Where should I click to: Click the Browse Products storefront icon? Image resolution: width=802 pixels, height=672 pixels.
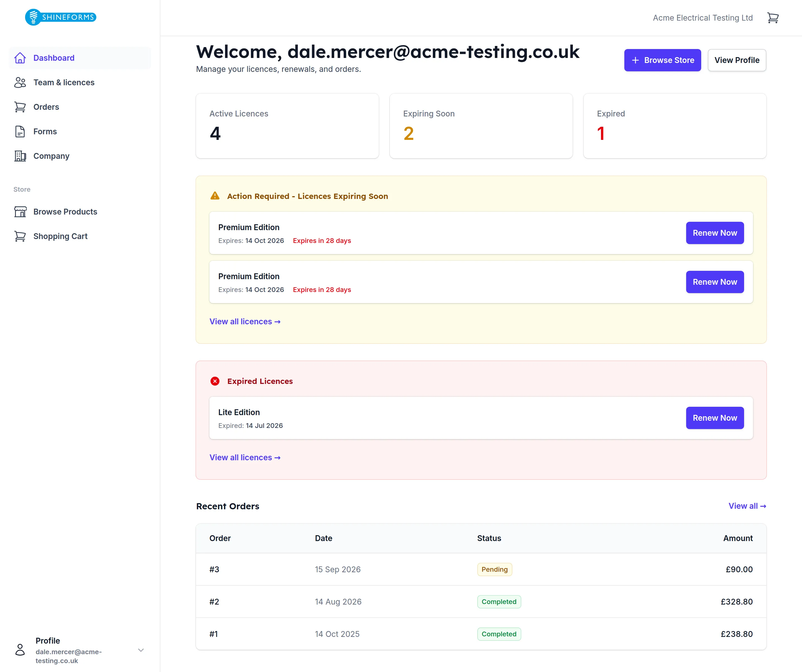pos(20,211)
